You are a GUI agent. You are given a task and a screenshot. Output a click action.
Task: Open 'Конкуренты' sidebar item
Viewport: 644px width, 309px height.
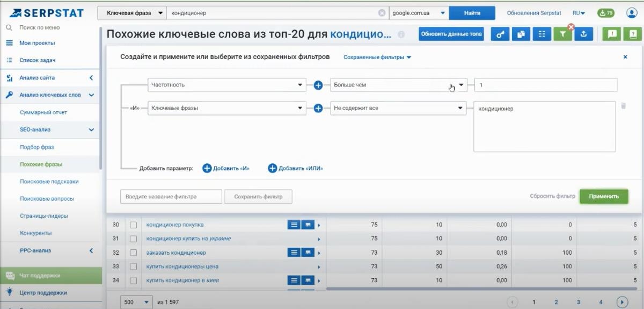[35, 233]
